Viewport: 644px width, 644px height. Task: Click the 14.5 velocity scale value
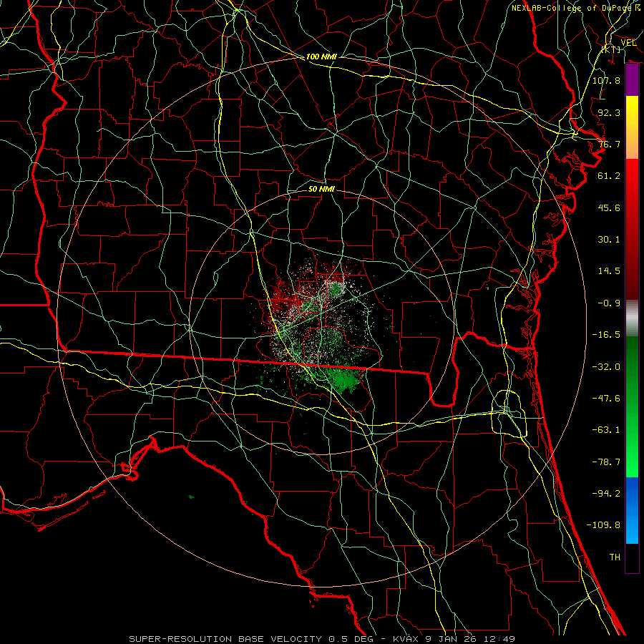click(x=609, y=271)
